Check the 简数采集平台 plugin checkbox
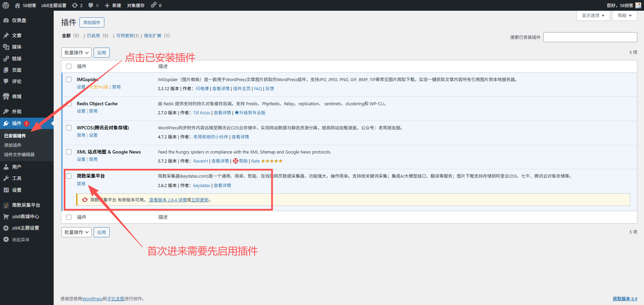This screenshot has width=644, height=305. [x=69, y=176]
